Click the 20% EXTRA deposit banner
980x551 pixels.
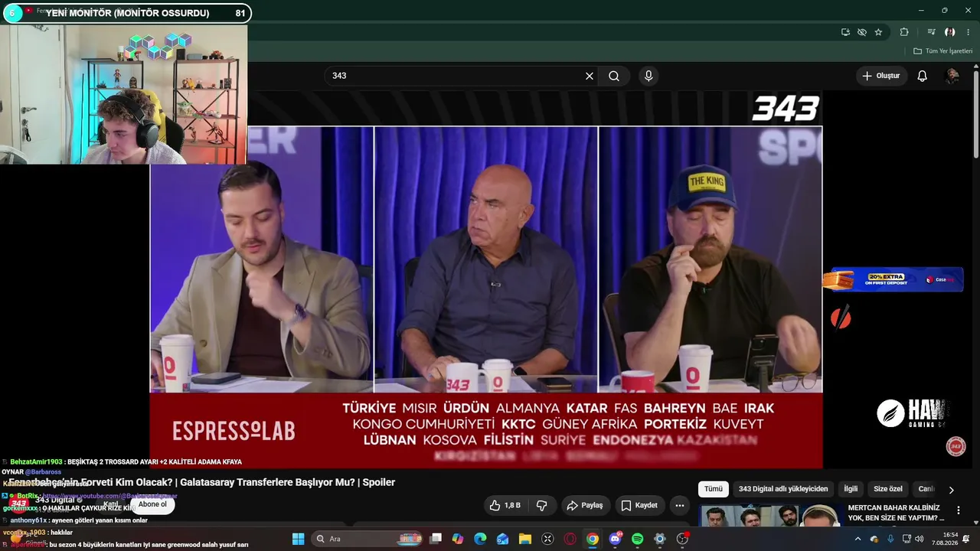coord(893,279)
